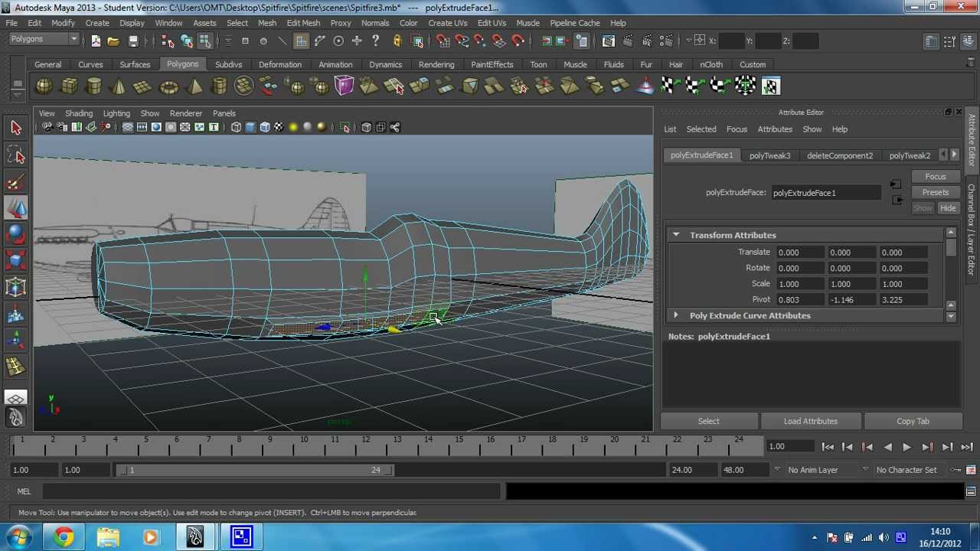This screenshot has height=551, width=980.
Task: Open the viewport Shading menu
Action: [78, 113]
